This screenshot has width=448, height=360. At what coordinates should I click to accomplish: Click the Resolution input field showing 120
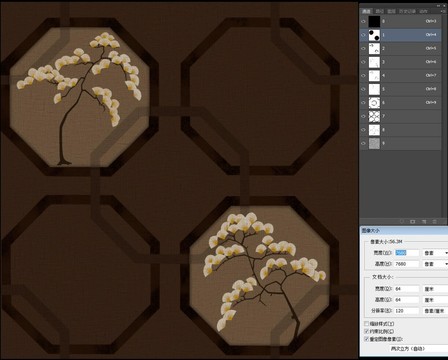click(x=406, y=311)
